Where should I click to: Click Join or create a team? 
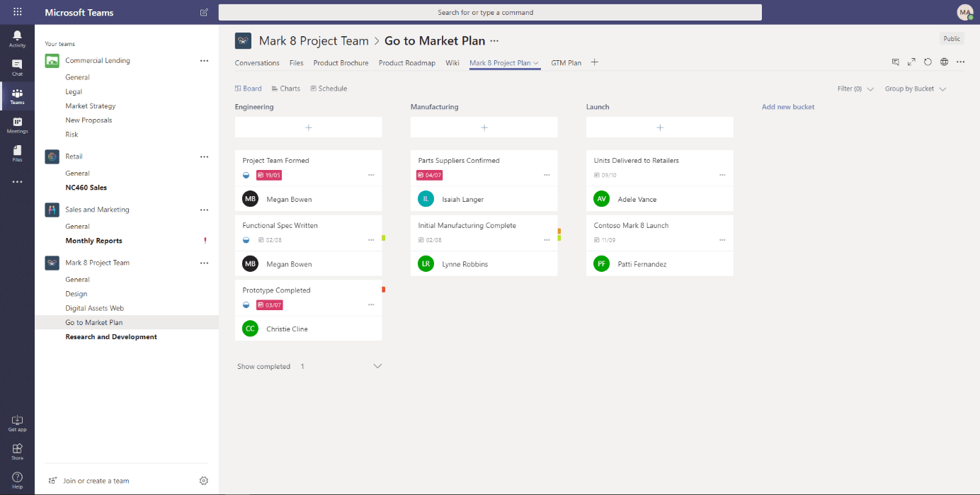pyautogui.click(x=96, y=481)
